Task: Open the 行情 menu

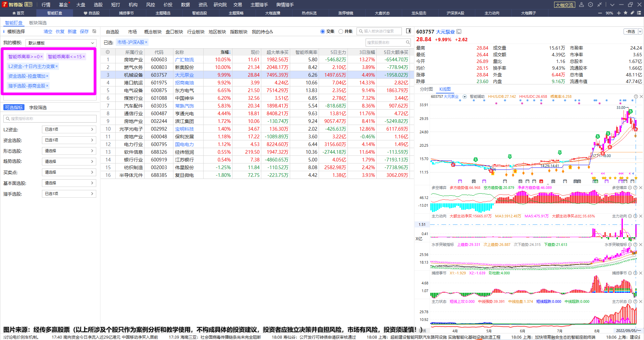Action: click(x=46, y=5)
